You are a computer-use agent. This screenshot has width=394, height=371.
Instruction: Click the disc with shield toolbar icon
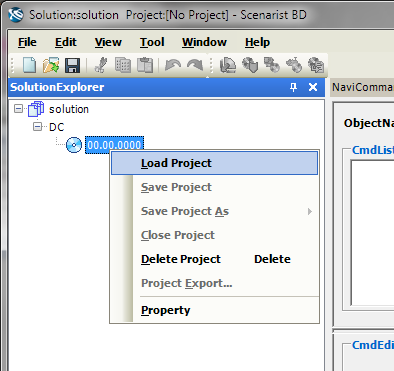(x=250, y=65)
